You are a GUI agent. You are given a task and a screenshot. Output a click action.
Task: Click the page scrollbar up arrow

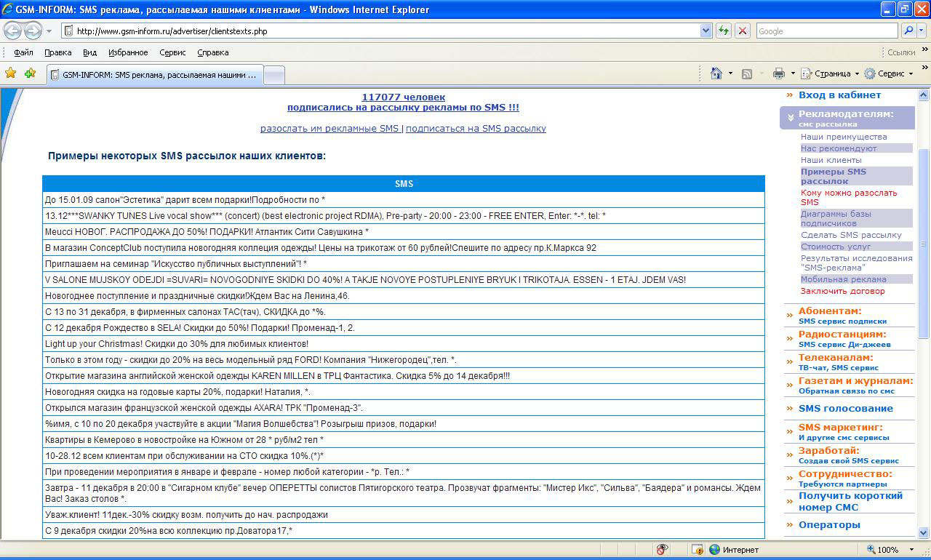coord(924,95)
